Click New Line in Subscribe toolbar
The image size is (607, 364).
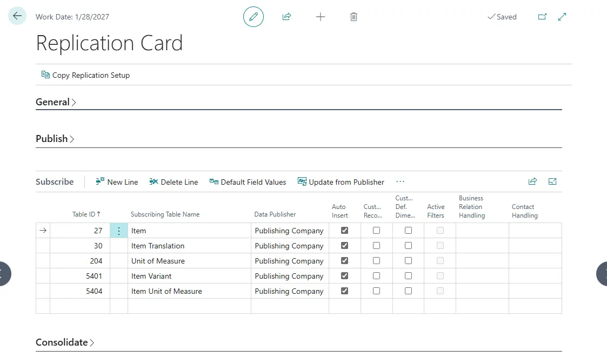[x=117, y=182]
